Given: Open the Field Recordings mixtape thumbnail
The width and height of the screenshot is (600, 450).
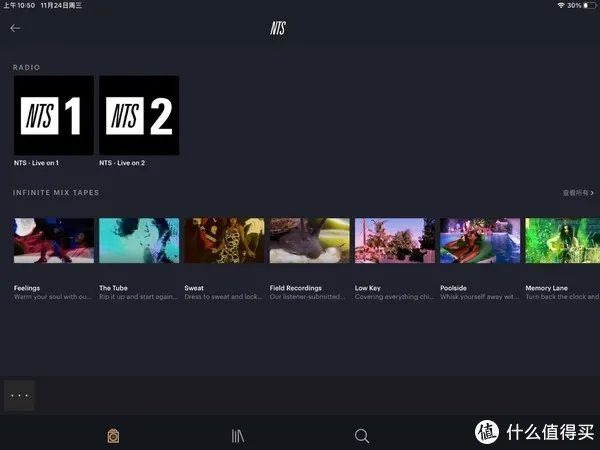Looking at the screenshot, I should pyautogui.click(x=310, y=240).
